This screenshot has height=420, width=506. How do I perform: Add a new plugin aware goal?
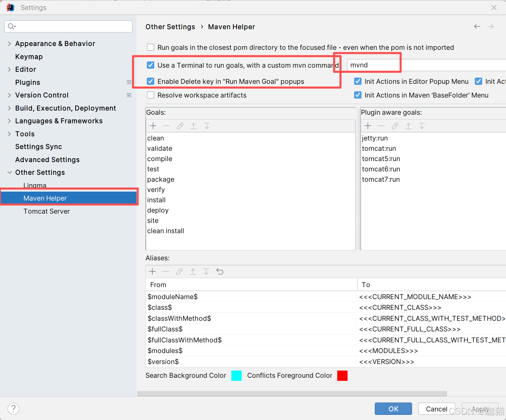[368, 126]
